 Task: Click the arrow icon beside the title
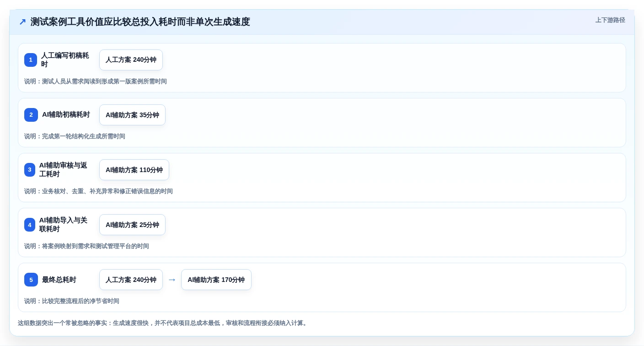click(22, 22)
